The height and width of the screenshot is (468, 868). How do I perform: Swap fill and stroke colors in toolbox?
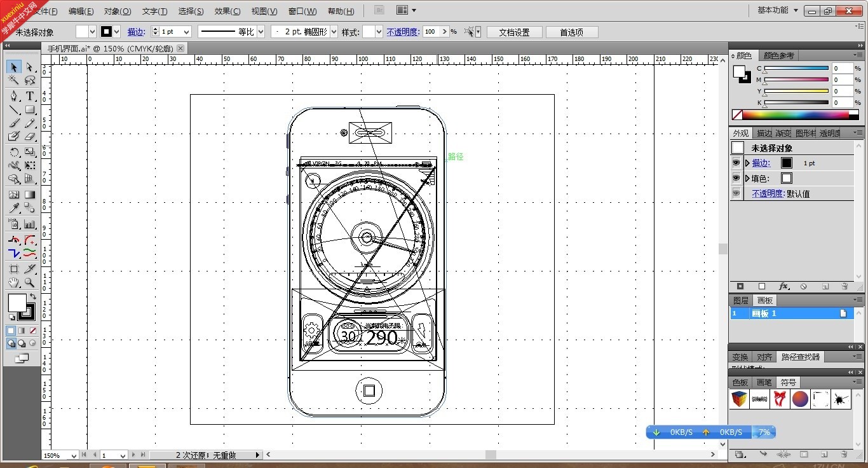(32, 297)
